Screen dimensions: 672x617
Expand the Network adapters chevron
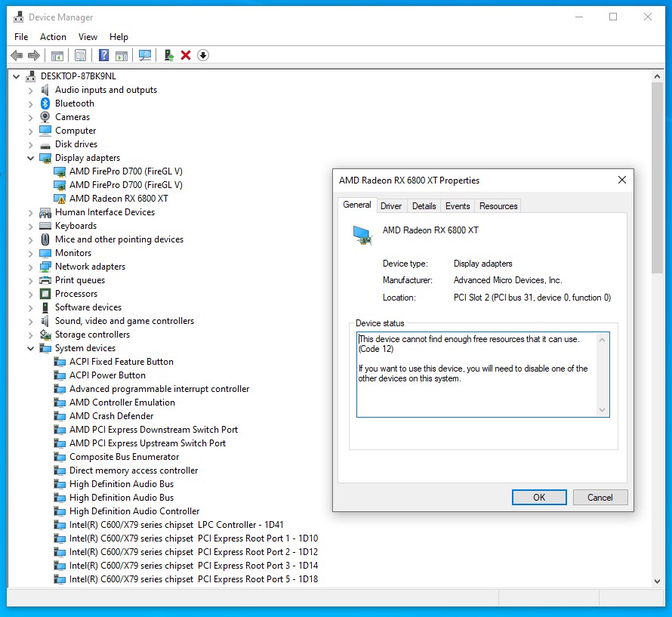coord(30,267)
